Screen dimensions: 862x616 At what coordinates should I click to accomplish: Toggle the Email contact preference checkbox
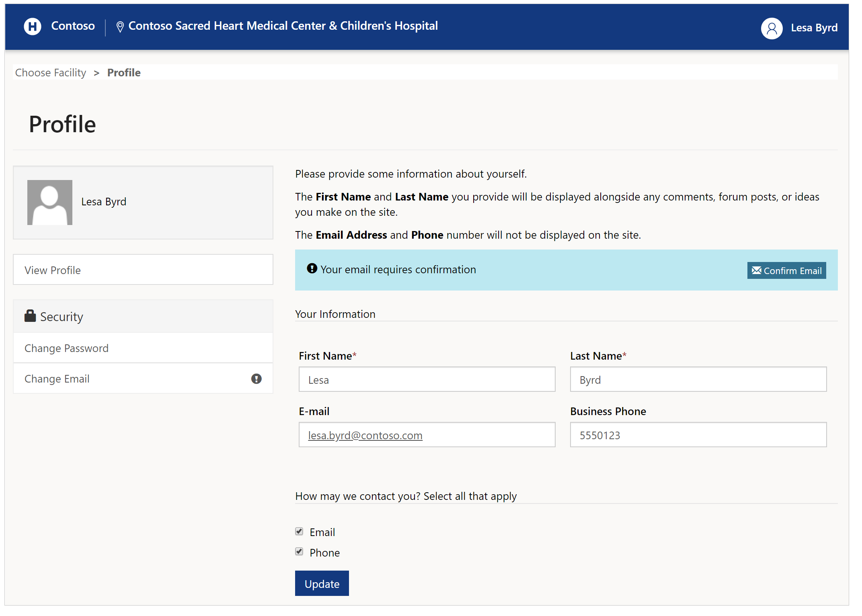click(x=300, y=531)
